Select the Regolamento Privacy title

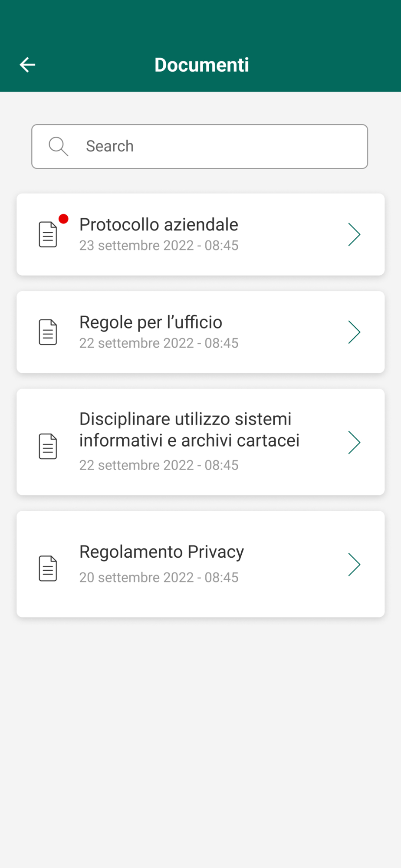click(161, 552)
